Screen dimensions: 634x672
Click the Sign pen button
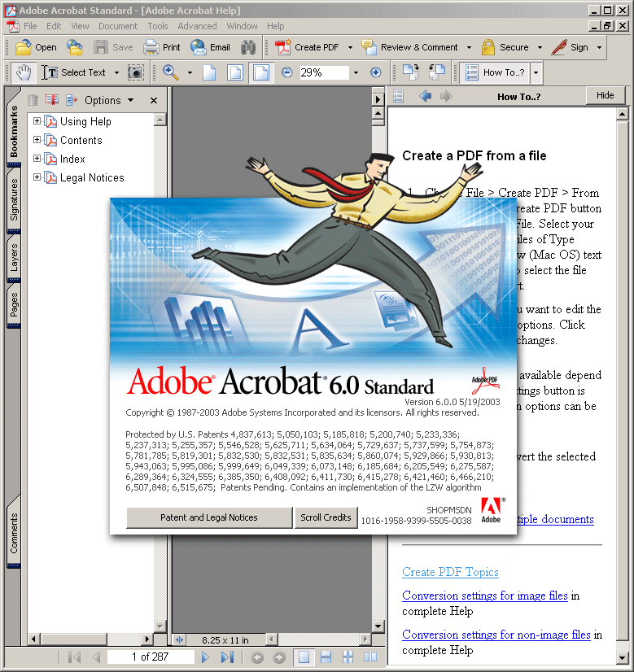tap(571, 47)
